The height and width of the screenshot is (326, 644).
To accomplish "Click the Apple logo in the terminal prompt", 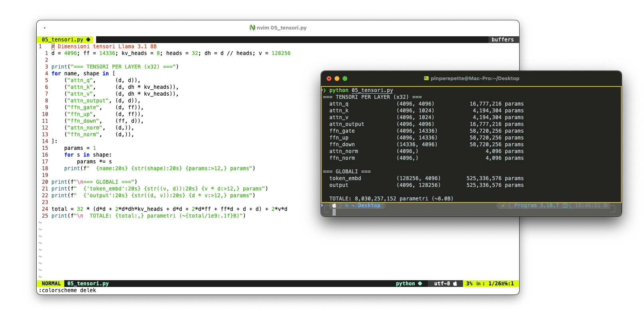I will click(334, 206).
